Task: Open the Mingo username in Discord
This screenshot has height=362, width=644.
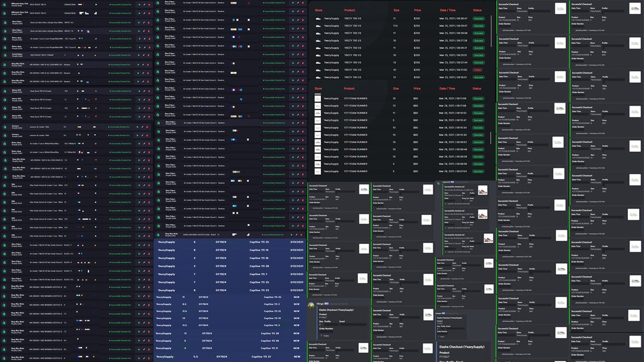Action: click(x=320, y=304)
